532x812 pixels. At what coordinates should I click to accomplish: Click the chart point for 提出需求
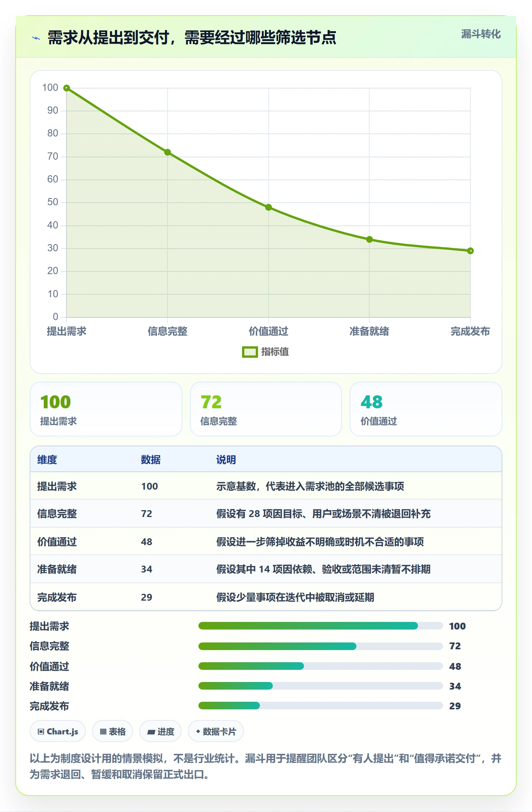pos(66,88)
